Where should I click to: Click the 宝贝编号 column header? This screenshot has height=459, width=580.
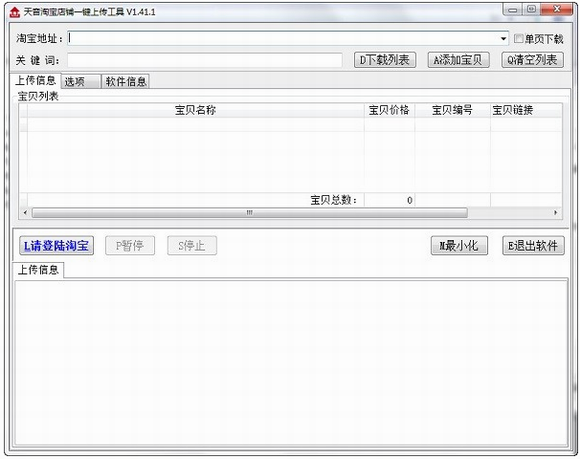pyautogui.click(x=452, y=110)
